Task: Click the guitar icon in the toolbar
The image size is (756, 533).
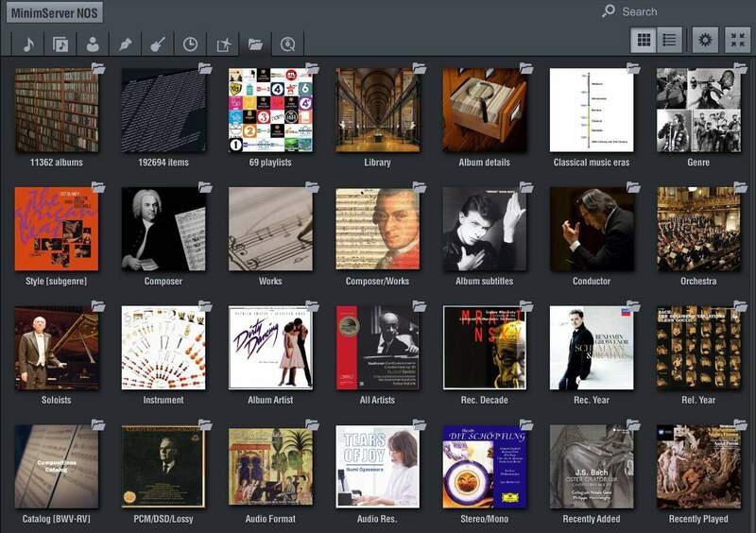Action: point(158,43)
